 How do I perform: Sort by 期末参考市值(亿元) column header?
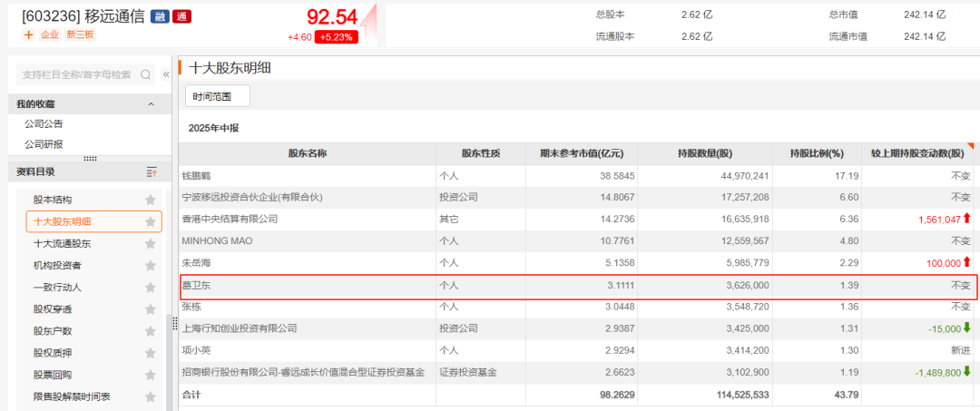coord(582,153)
